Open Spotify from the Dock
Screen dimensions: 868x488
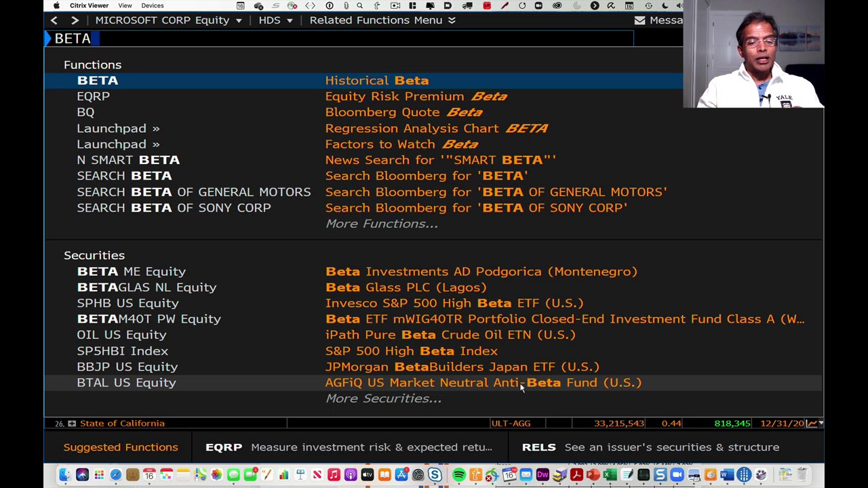point(459,475)
